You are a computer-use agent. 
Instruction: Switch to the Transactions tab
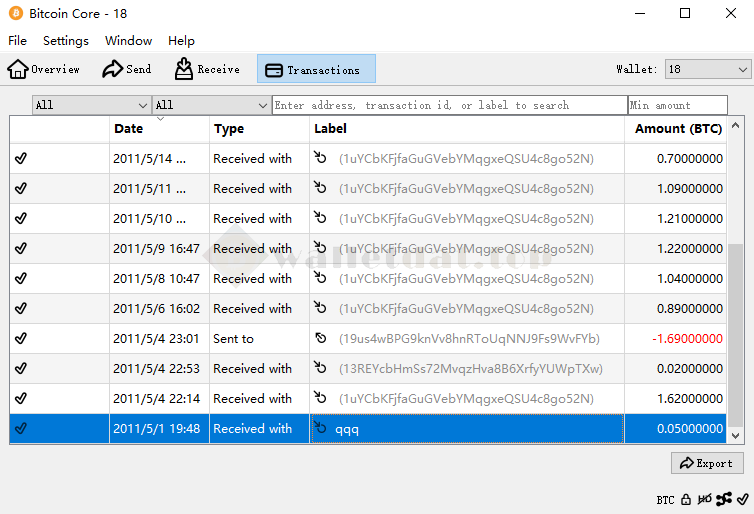pos(316,69)
